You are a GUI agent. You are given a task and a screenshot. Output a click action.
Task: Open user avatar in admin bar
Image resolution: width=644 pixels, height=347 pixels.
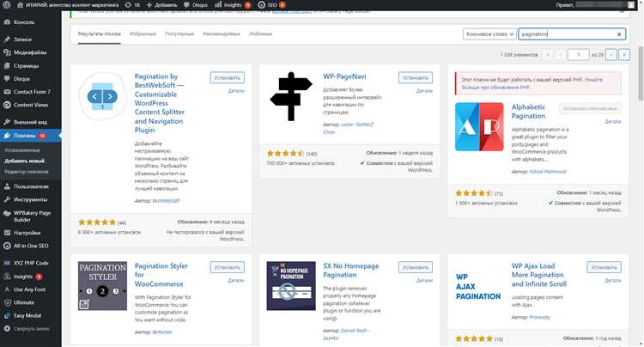click(x=631, y=5)
